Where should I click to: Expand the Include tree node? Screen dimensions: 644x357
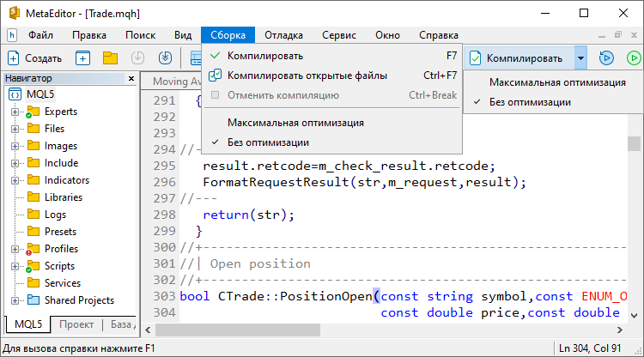click(x=15, y=163)
